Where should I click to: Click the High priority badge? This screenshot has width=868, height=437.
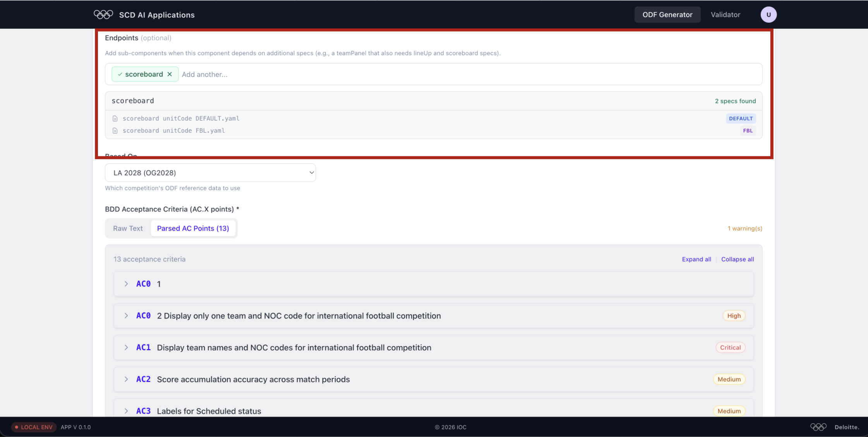click(734, 316)
